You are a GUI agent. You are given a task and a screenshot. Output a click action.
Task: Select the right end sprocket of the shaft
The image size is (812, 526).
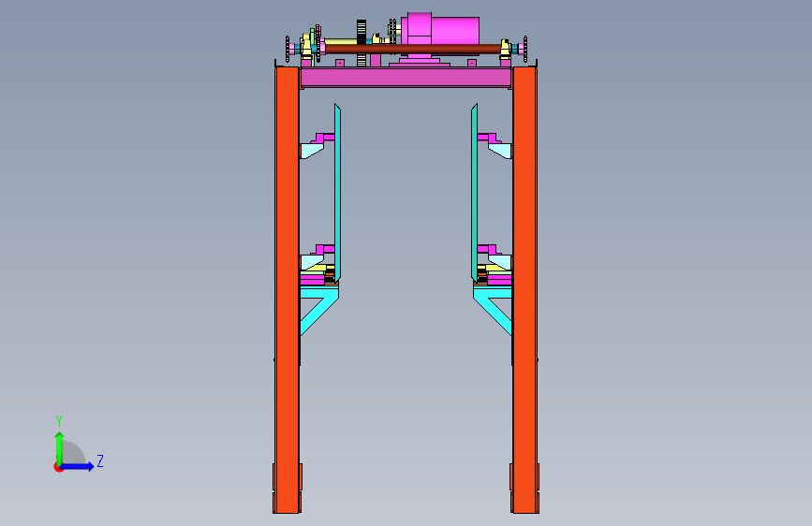coord(525,49)
